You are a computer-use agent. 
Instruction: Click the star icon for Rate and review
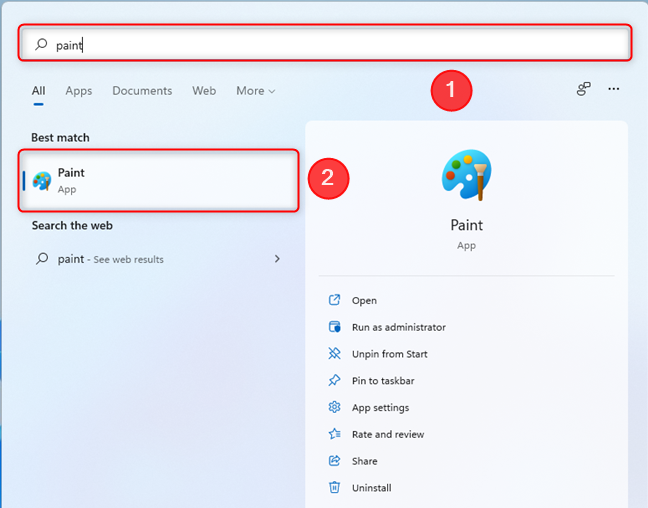click(x=334, y=434)
